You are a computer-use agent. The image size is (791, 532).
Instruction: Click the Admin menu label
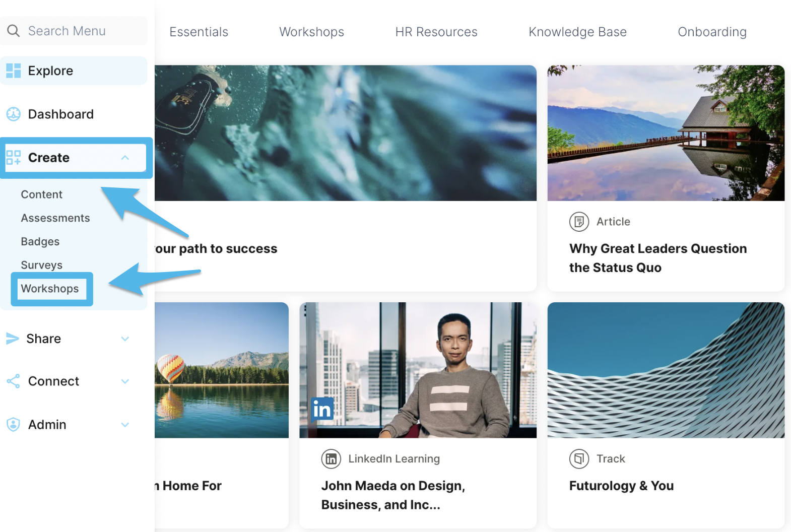click(x=47, y=425)
